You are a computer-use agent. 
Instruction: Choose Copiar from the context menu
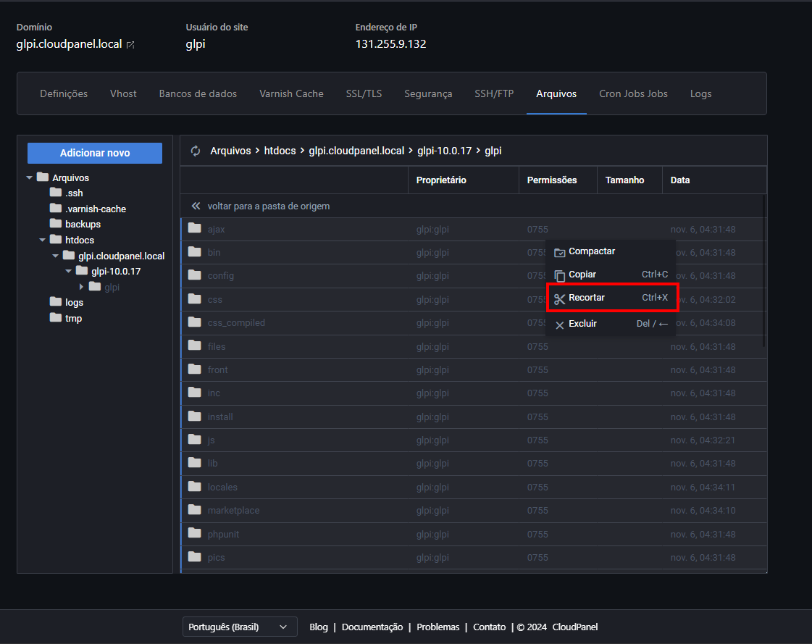coord(611,275)
